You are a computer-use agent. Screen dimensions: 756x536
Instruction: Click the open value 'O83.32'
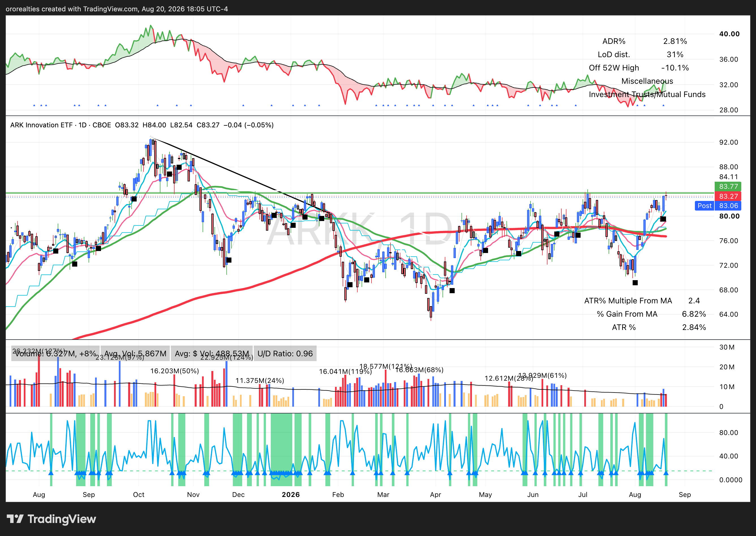pyautogui.click(x=127, y=125)
